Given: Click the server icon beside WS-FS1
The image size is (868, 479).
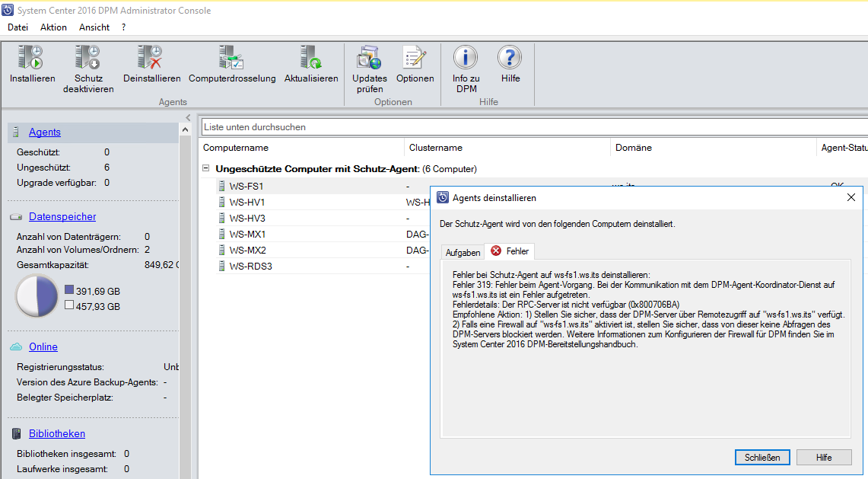Looking at the screenshot, I should point(221,186).
